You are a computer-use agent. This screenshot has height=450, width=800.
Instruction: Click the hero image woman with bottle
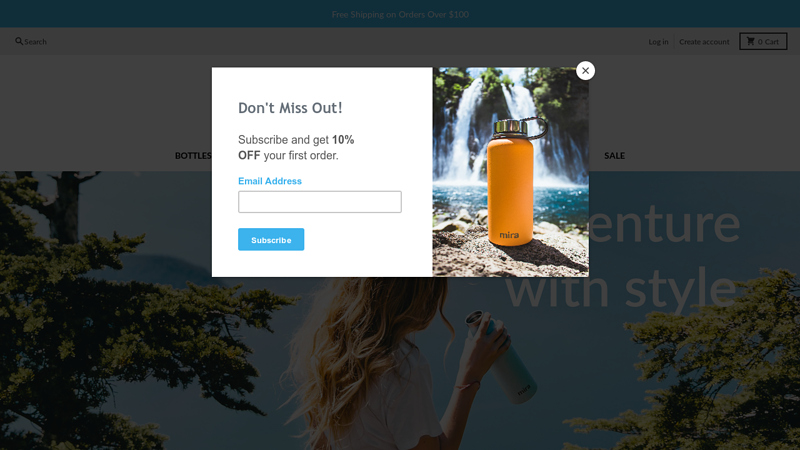398,362
